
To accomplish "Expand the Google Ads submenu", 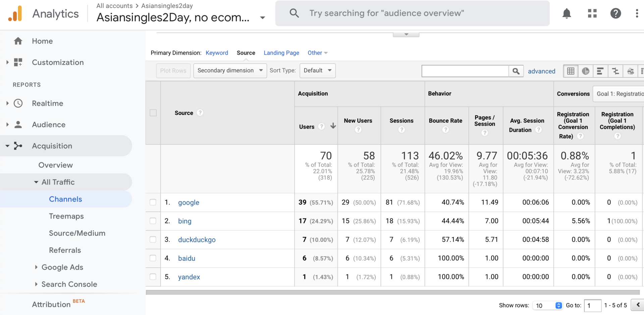I will coord(36,267).
